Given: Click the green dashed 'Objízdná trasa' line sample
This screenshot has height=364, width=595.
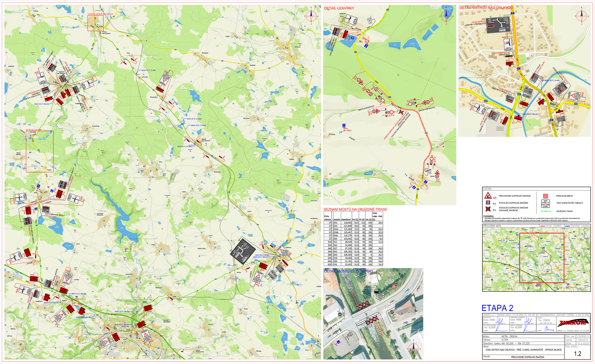Looking at the screenshot, I should [x=546, y=211].
